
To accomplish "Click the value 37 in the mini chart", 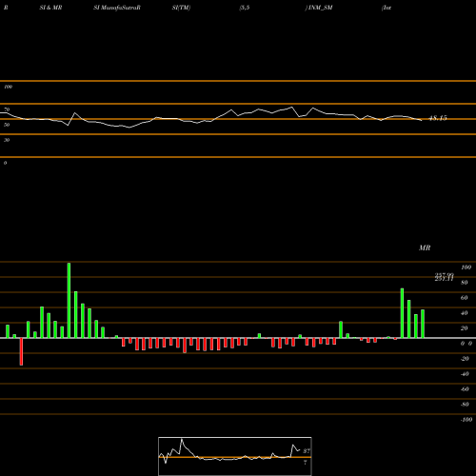I will [307, 451].
